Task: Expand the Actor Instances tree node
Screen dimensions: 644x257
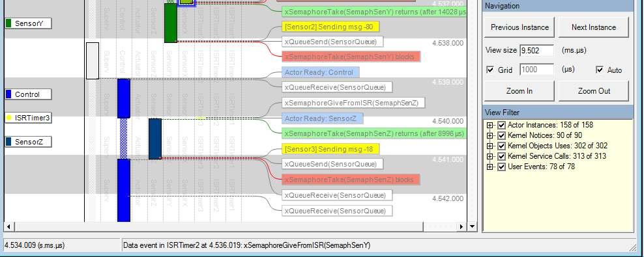Action: [490, 125]
